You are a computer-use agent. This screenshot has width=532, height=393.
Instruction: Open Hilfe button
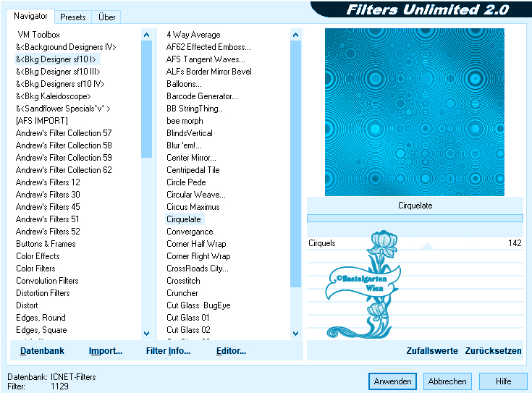(503, 381)
